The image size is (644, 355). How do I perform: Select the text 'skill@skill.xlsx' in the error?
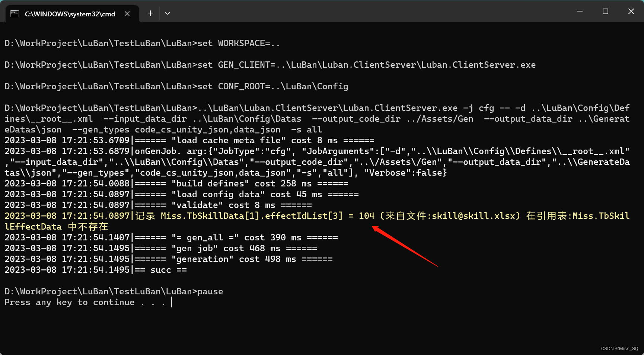pos(473,216)
